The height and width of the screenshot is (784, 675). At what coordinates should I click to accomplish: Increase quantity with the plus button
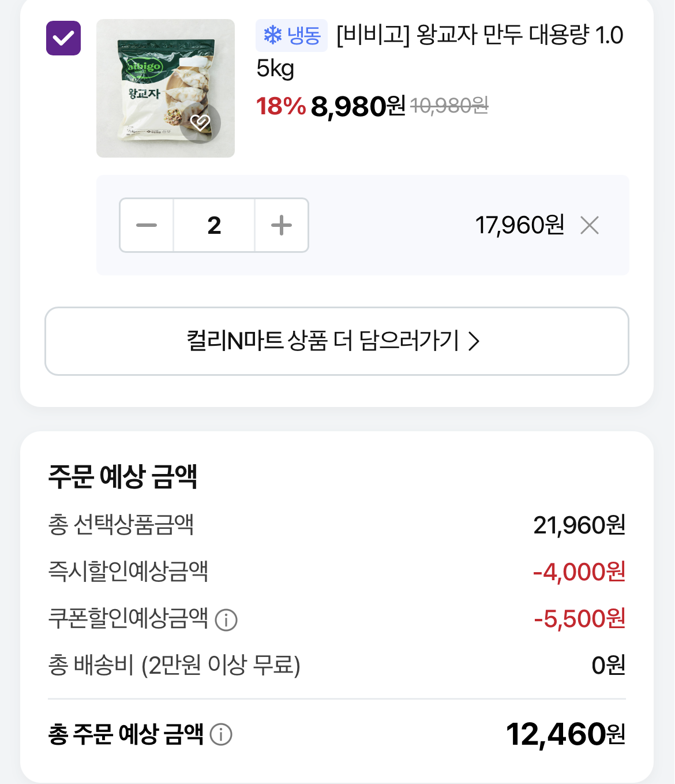coord(282,225)
